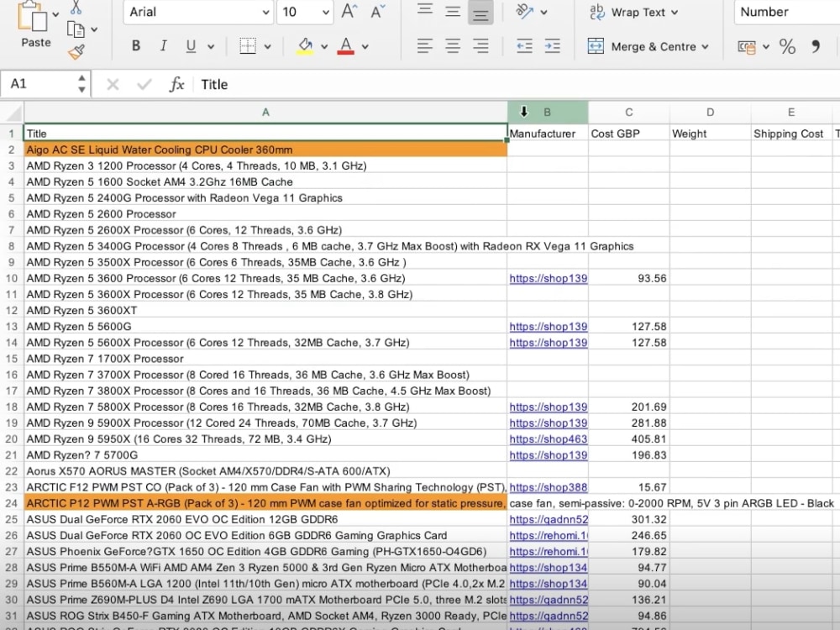The width and height of the screenshot is (840, 630).
Task: Apply cell borders icon
Action: pyautogui.click(x=248, y=46)
